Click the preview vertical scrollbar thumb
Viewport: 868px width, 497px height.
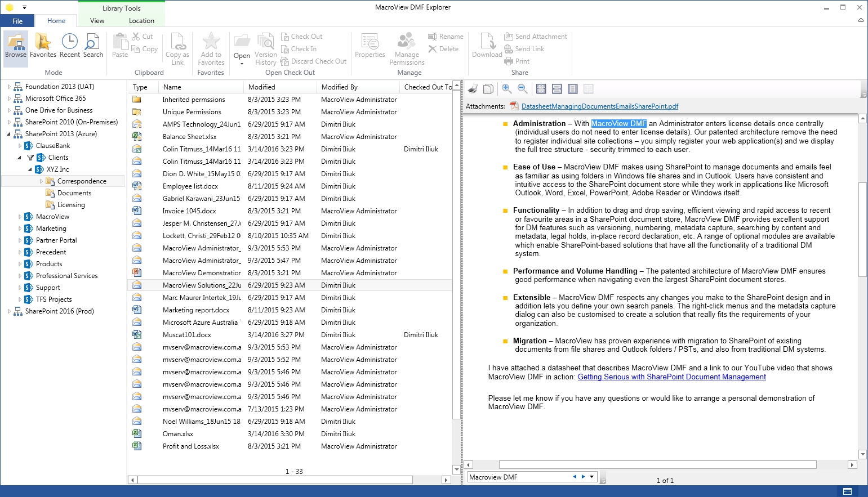pos(862,230)
